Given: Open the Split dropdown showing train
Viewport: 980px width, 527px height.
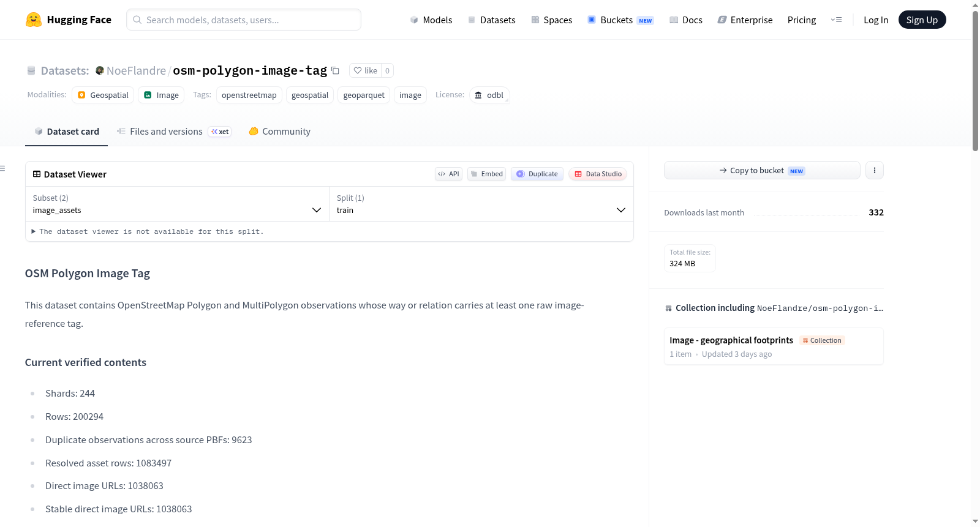Looking at the screenshot, I should point(481,204).
